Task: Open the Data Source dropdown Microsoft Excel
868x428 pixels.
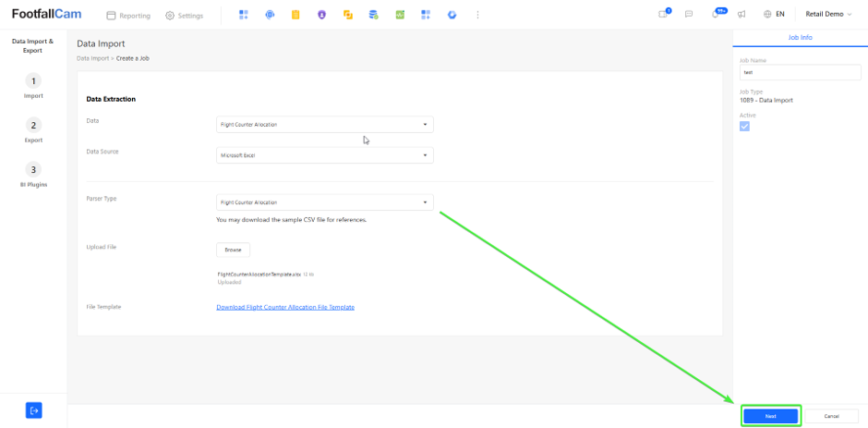Action: pyautogui.click(x=324, y=155)
